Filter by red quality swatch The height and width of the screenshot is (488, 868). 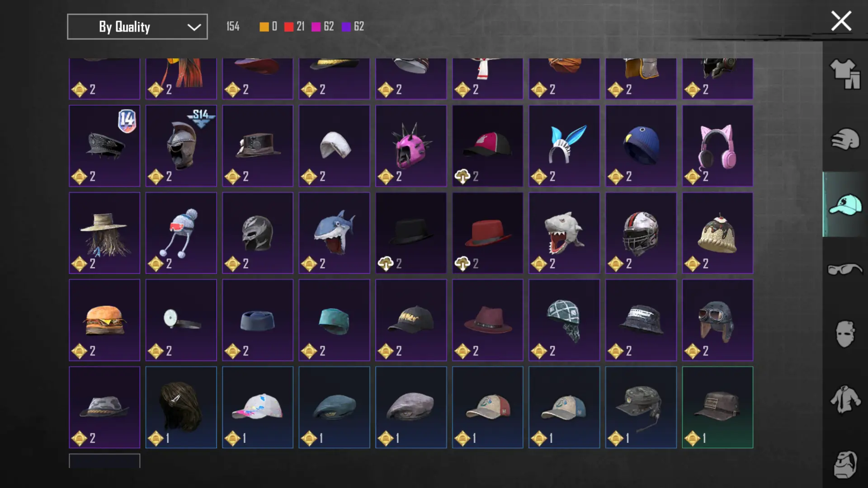tap(288, 27)
